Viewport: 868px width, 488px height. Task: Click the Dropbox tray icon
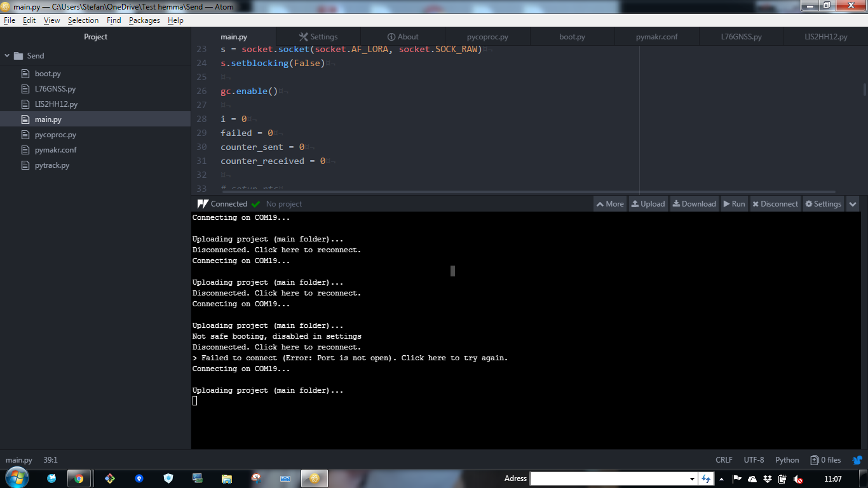tap(768, 478)
